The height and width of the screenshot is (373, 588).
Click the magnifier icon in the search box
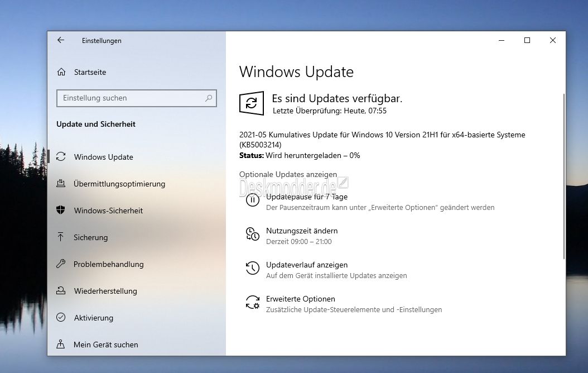click(209, 98)
